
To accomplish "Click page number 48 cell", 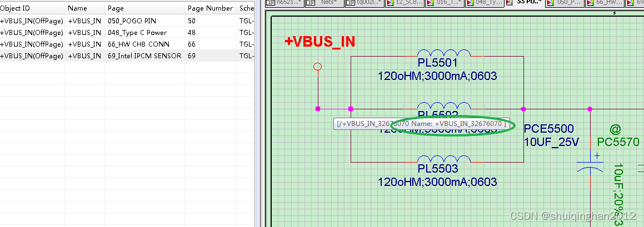I will [x=191, y=32].
